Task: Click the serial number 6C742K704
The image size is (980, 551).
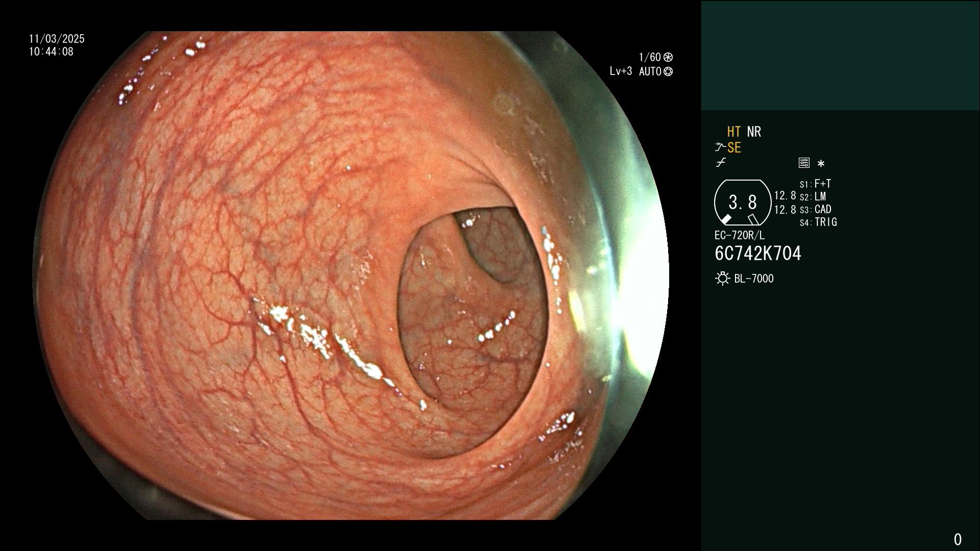Action: (758, 254)
